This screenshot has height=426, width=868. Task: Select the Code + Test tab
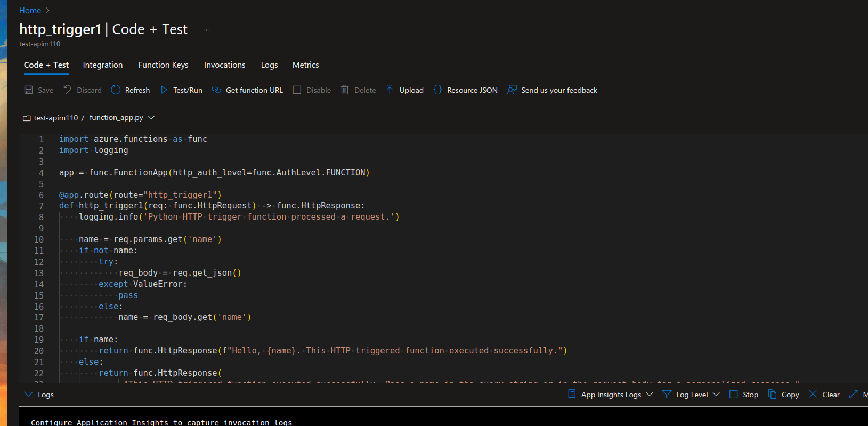click(46, 65)
